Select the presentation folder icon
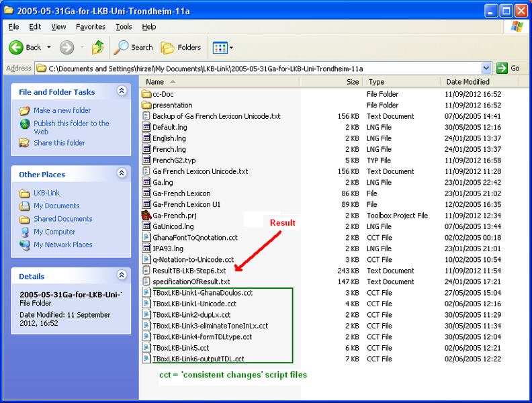Screen dimensions: 532x403 point(146,105)
